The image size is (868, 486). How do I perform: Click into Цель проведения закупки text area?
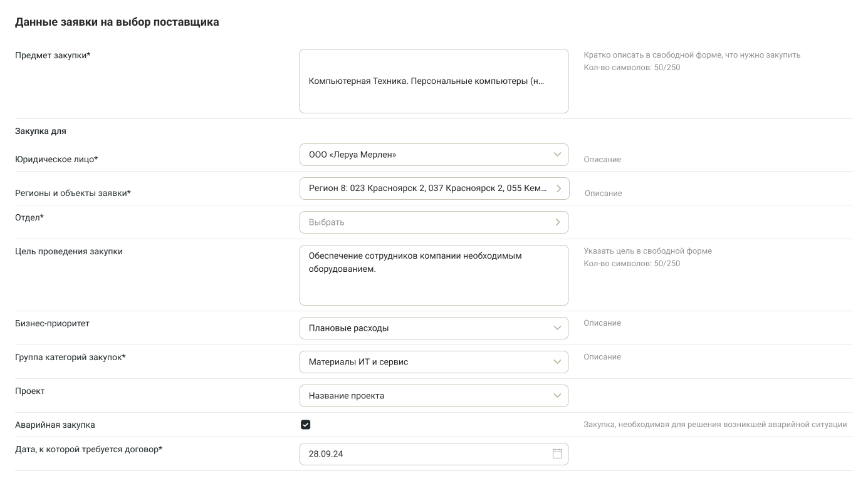(x=434, y=275)
